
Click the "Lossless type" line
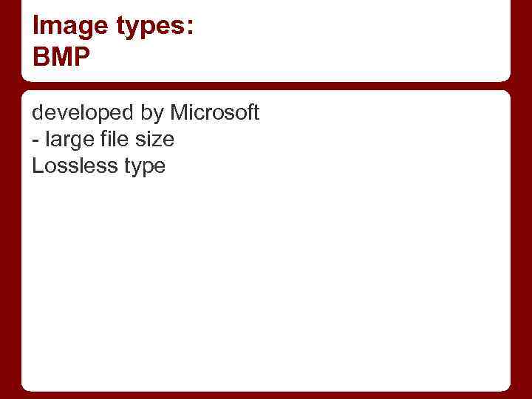[x=98, y=166]
